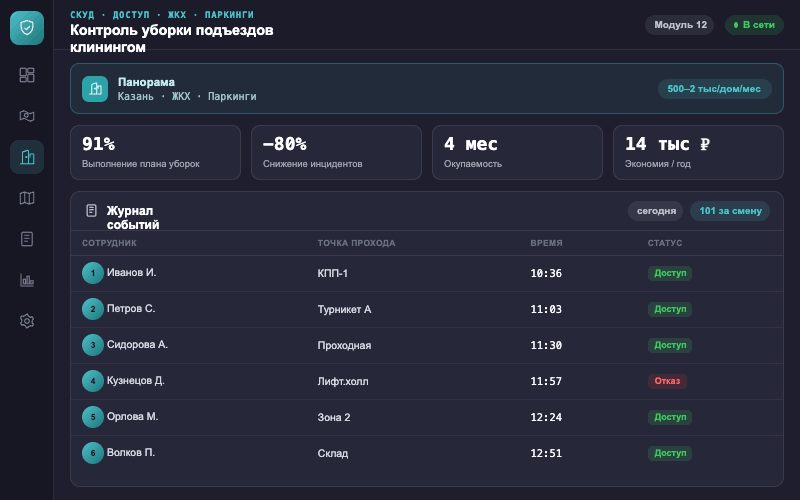This screenshot has width=800, height=500.
Task: Click the Проходная passage point
Action: (x=344, y=345)
